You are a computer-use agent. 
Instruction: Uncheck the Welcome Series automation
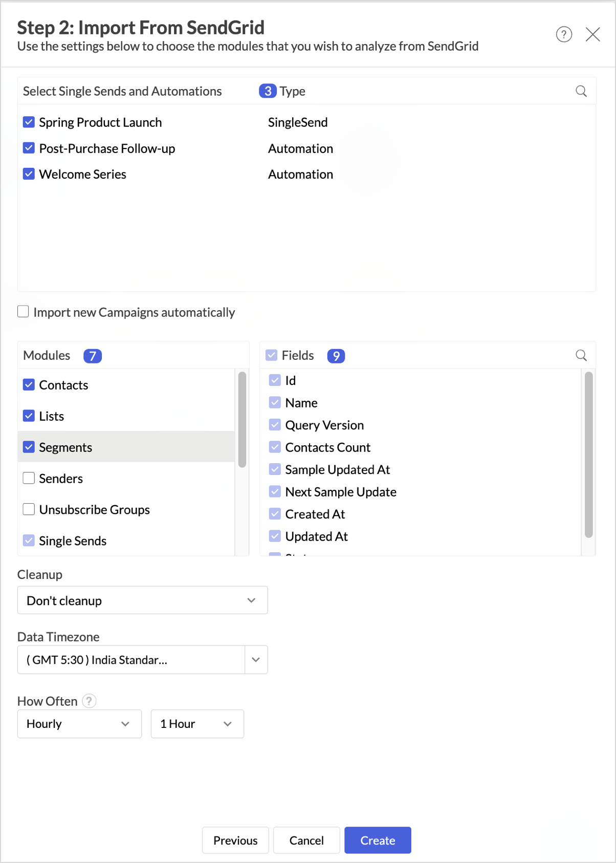coord(29,174)
